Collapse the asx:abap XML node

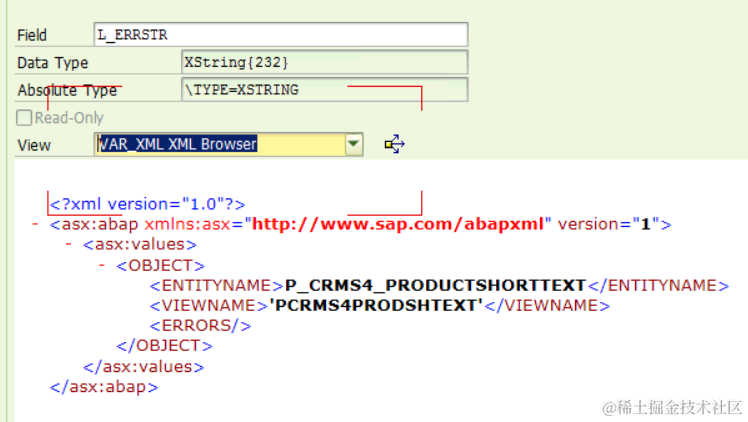(35, 224)
